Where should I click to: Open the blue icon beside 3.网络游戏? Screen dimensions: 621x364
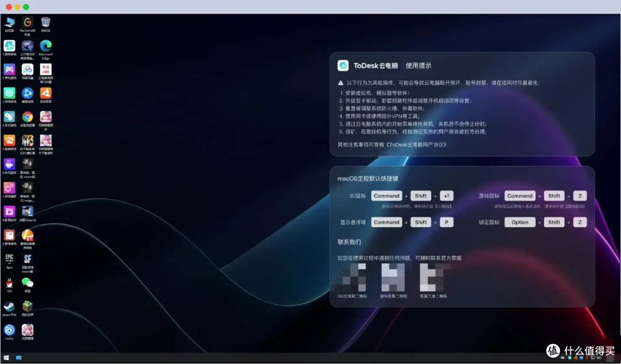(28, 94)
